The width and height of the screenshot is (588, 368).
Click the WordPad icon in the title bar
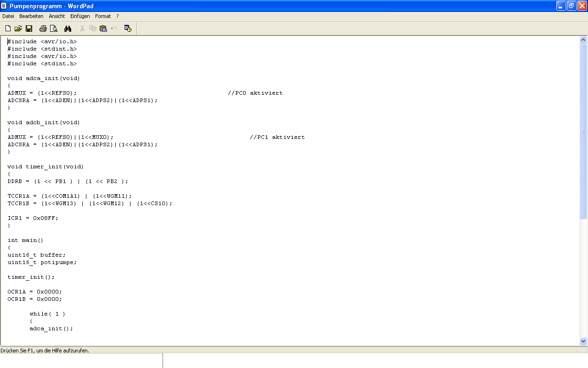tap(4, 6)
